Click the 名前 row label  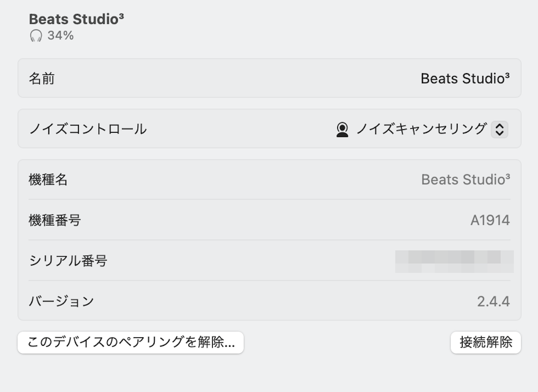point(42,79)
